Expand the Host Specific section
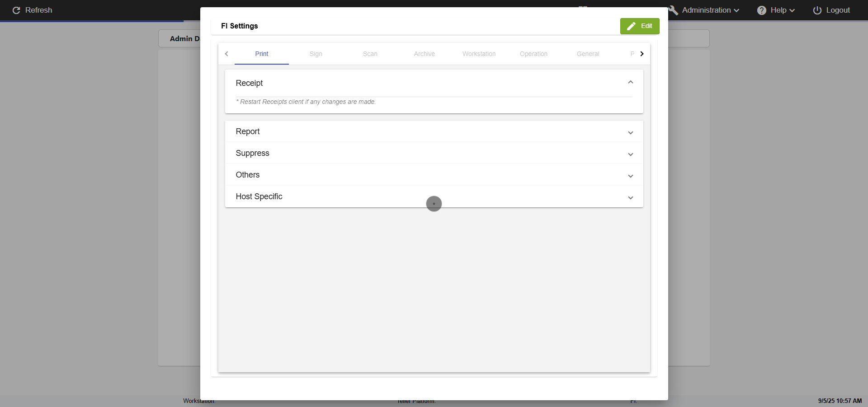This screenshot has height=407, width=868. click(630, 197)
